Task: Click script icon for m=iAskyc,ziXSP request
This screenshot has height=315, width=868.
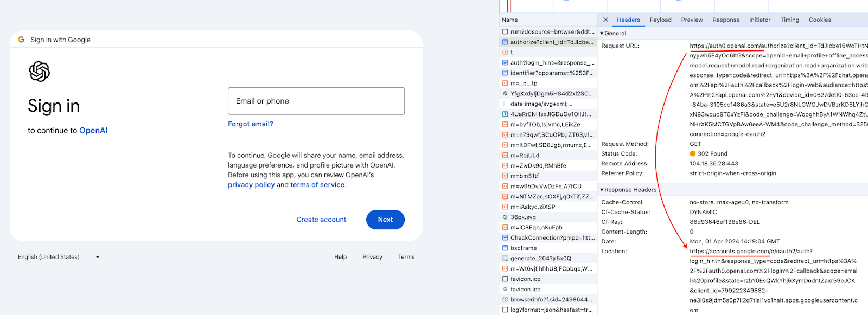Action: tap(505, 207)
